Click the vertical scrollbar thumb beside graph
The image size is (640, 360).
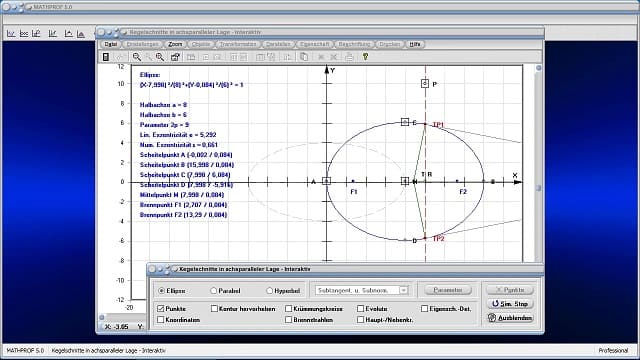click(x=539, y=188)
